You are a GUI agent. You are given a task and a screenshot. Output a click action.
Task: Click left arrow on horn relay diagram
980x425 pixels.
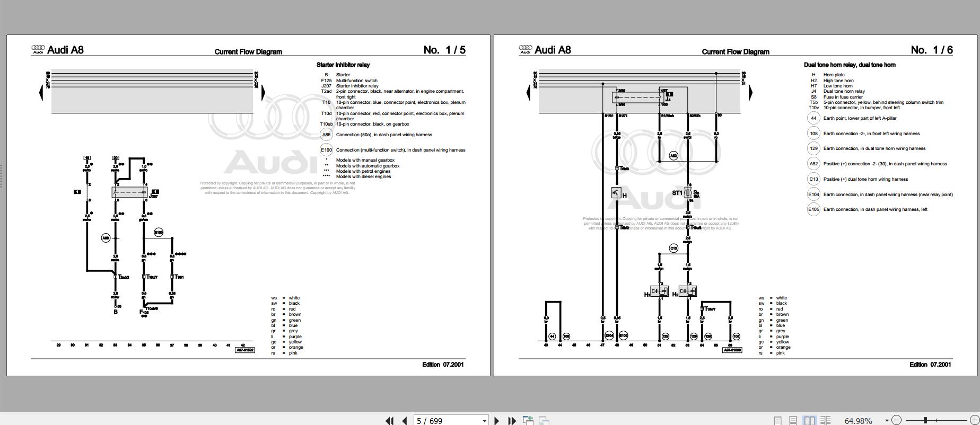(528, 92)
